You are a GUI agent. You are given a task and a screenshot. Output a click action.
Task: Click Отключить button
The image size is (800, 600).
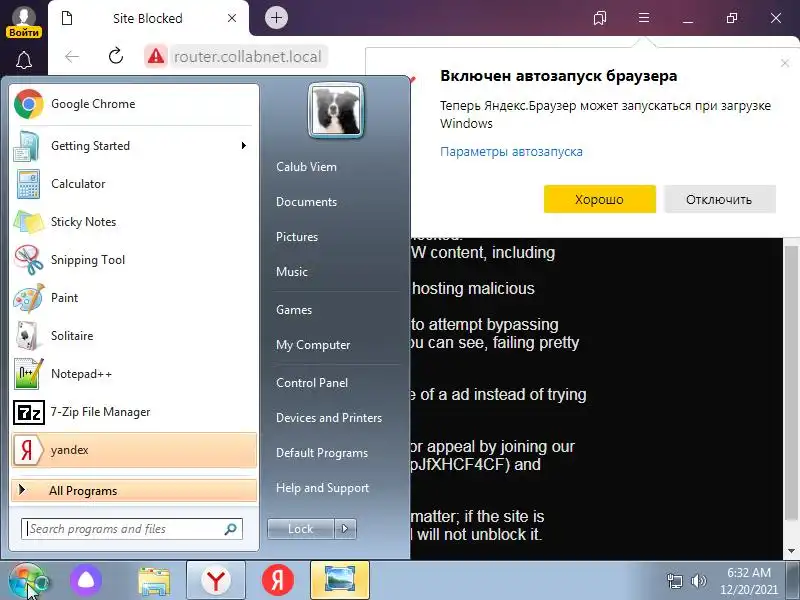[719, 199]
